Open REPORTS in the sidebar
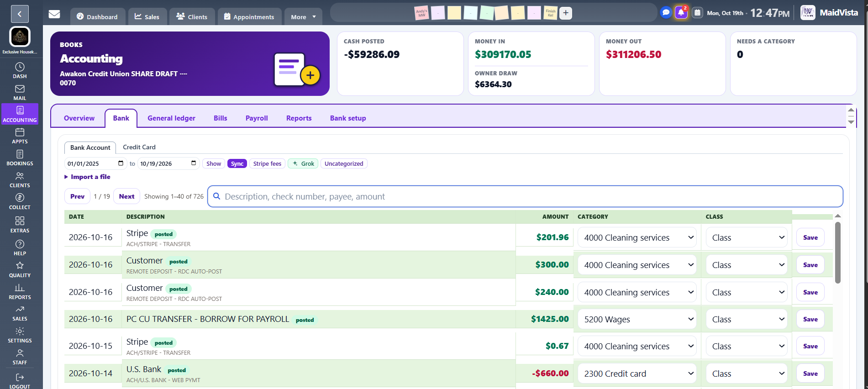This screenshot has width=868, height=389. 20,291
